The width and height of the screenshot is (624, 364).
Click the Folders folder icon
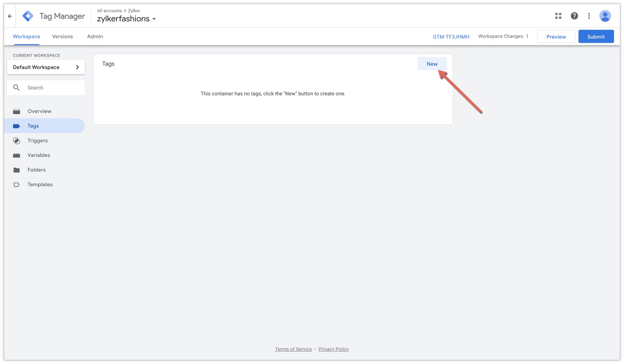click(16, 170)
